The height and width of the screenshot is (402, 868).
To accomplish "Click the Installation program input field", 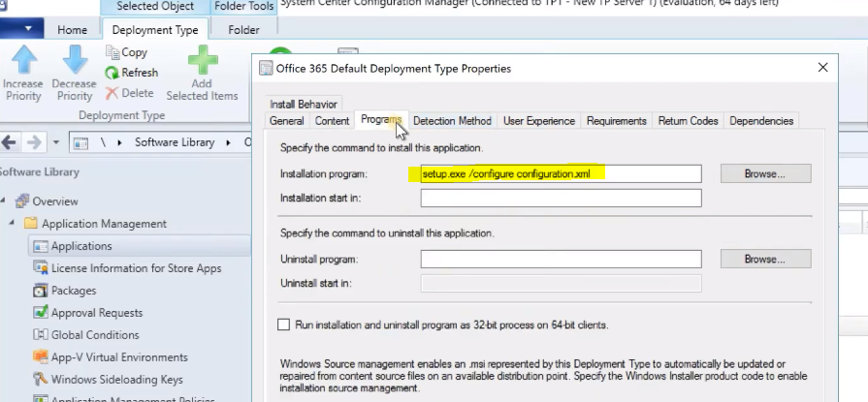I will [x=561, y=173].
